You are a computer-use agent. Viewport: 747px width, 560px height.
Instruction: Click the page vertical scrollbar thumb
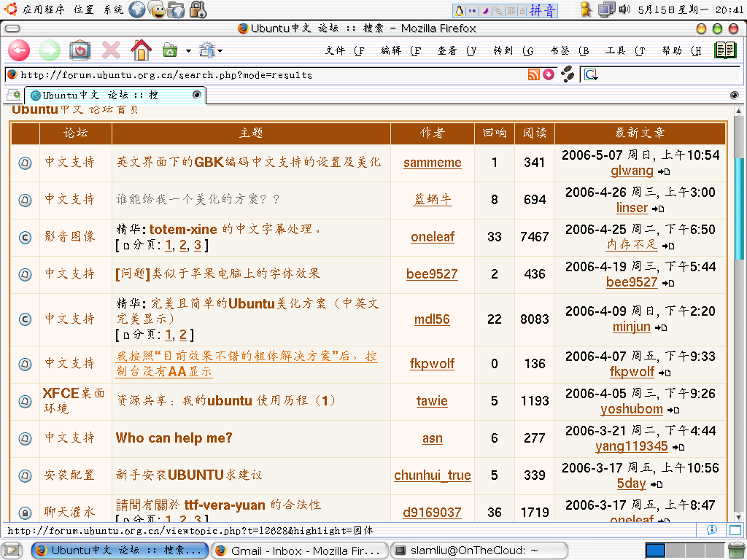(x=739, y=209)
